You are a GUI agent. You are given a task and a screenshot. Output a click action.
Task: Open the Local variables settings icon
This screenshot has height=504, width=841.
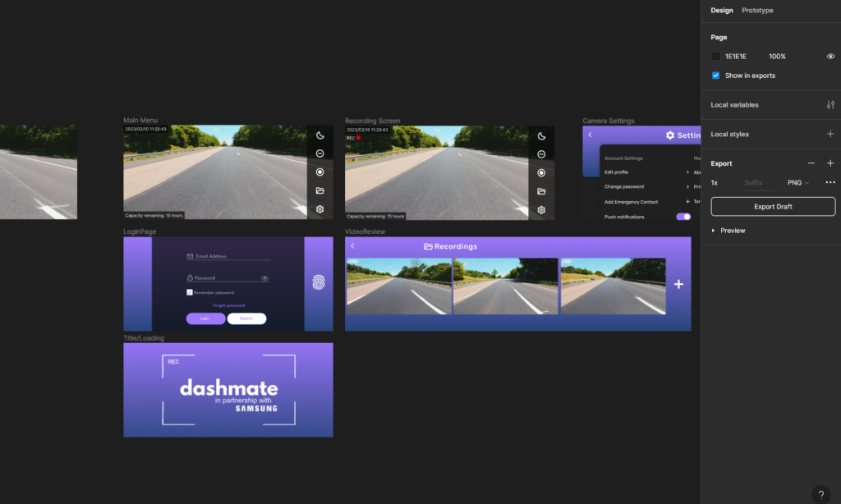coord(830,105)
